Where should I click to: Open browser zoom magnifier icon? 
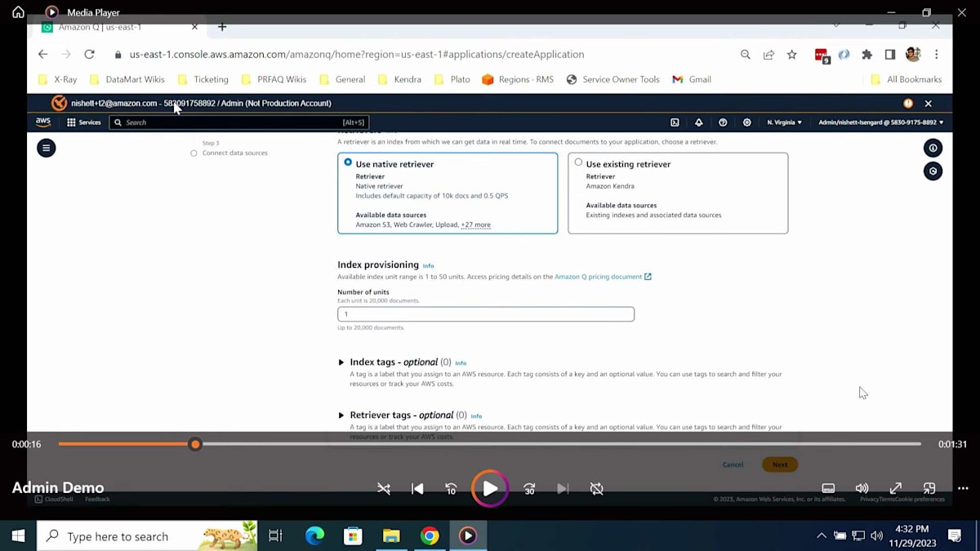click(745, 55)
